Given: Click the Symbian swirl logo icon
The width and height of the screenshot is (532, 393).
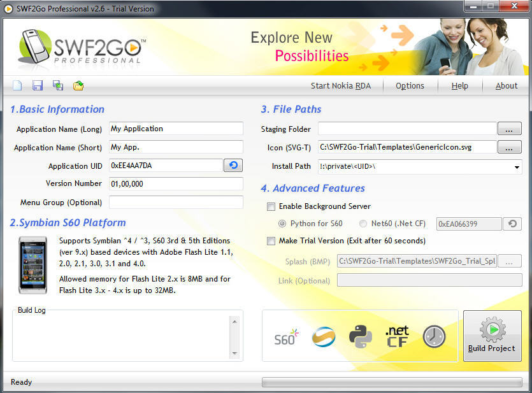Looking at the screenshot, I should 323,337.
